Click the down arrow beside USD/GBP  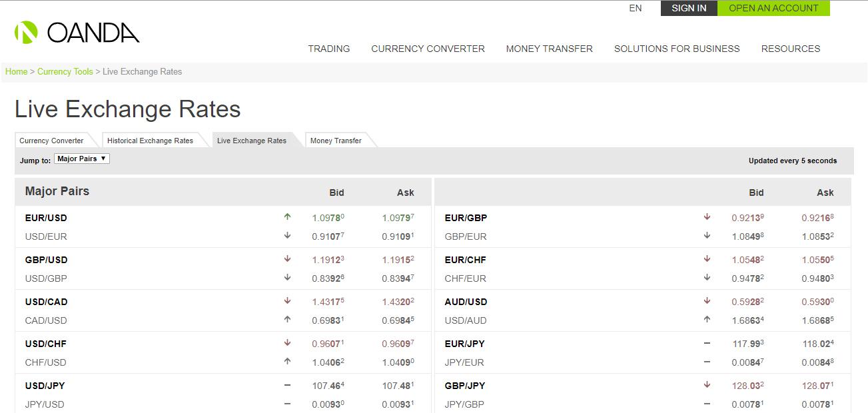click(x=287, y=277)
